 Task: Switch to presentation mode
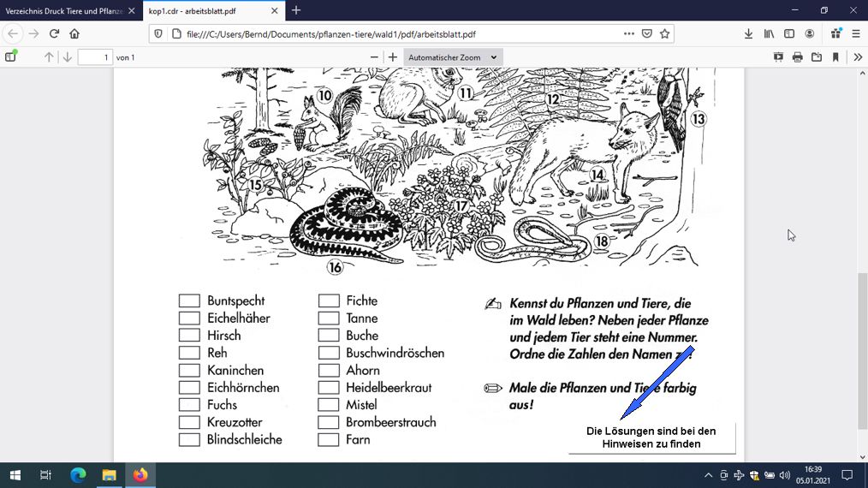point(778,57)
